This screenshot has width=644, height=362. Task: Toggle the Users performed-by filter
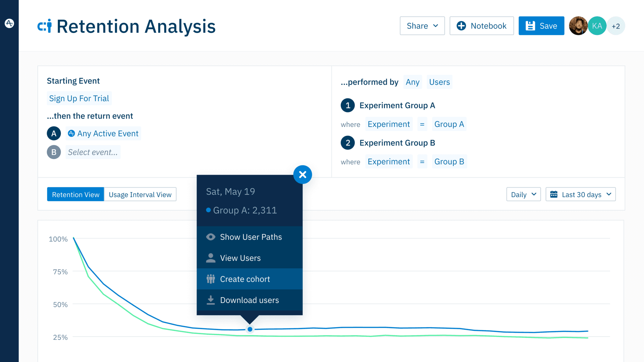439,82
